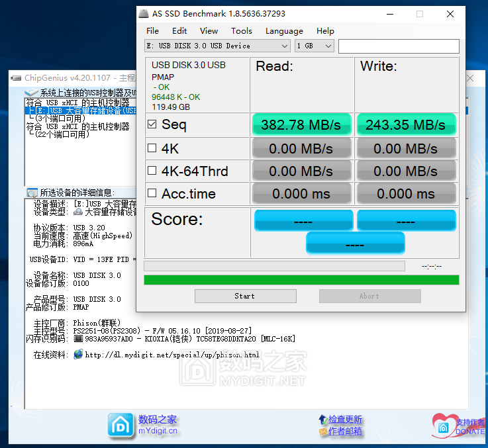Open the Language menu
Image resolution: width=488 pixels, height=448 pixels.
coord(284,30)
